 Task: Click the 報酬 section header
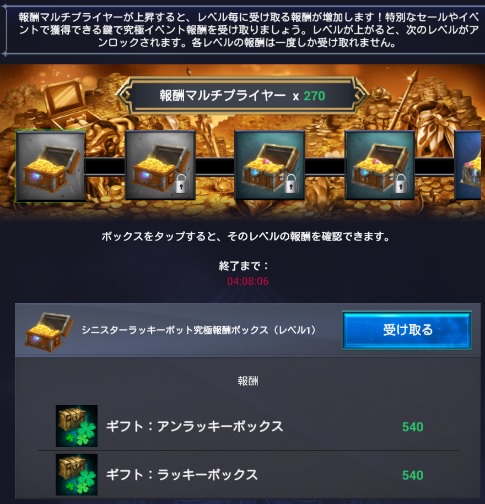coord(248,381)
